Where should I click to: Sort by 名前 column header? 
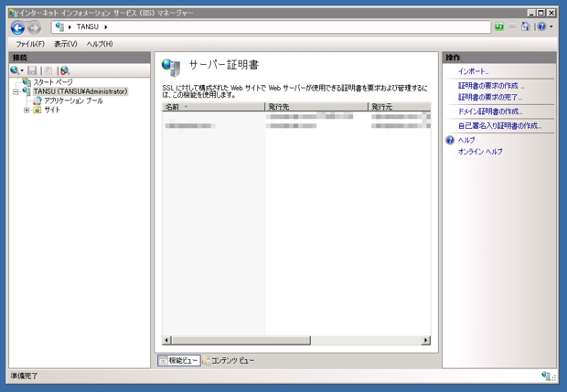coord(213,107)
